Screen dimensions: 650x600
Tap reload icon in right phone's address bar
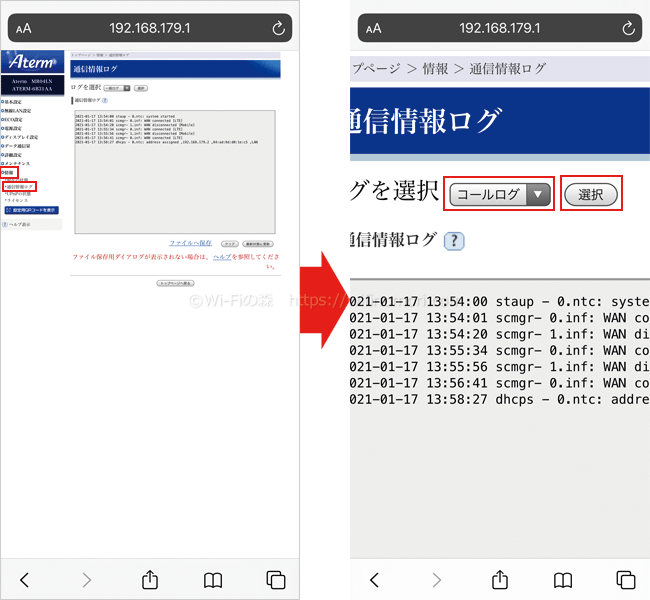628,28
